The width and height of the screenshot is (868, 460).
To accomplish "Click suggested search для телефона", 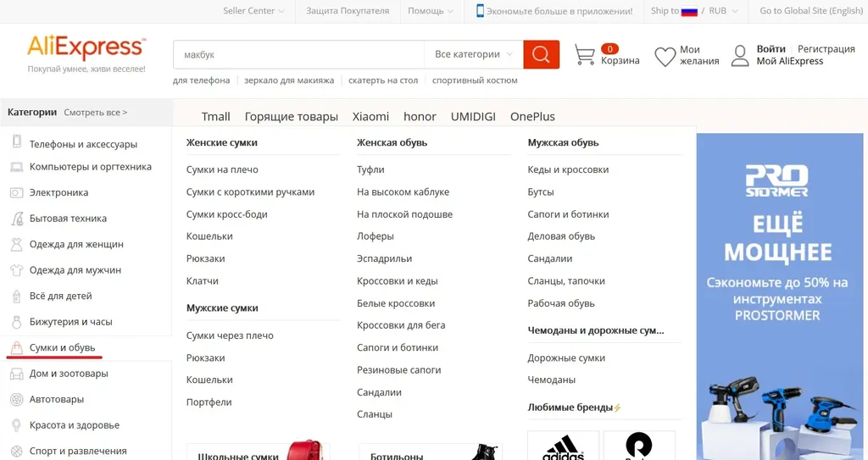I will coord(201,80).
